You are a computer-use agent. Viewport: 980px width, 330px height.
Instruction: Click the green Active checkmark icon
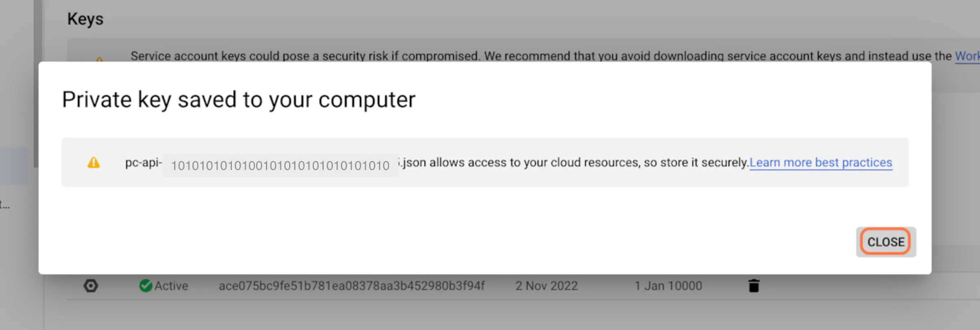(x=145, y=286)
